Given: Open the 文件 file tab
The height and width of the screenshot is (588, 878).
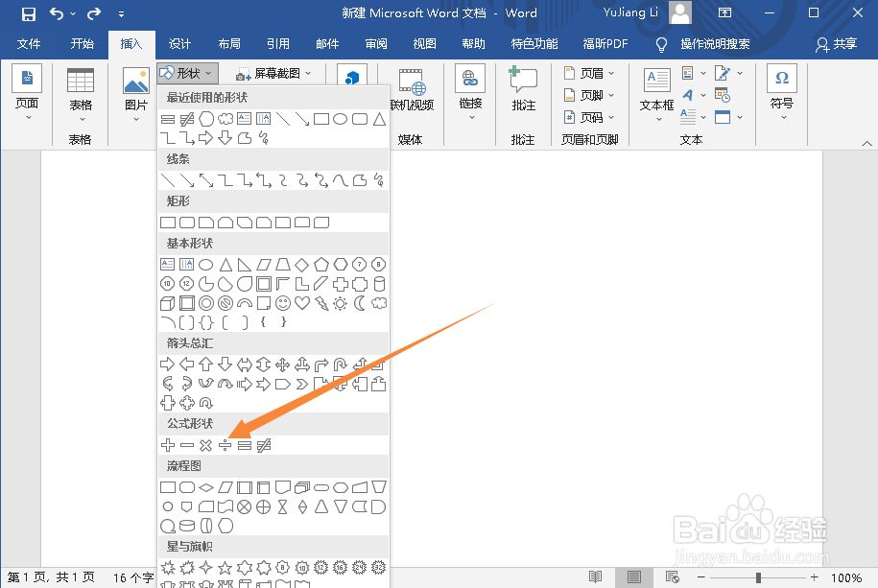Looking at the screenshot, I should click(29, 44).
